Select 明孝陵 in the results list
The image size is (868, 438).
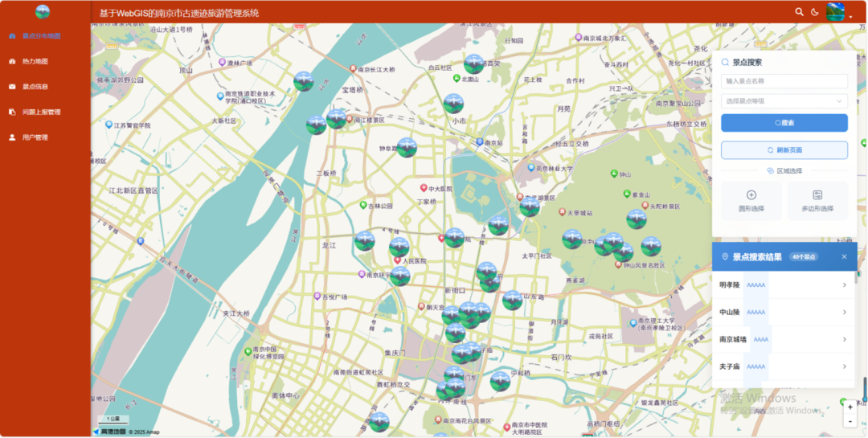pyautogui.click(x=784, y=285)
